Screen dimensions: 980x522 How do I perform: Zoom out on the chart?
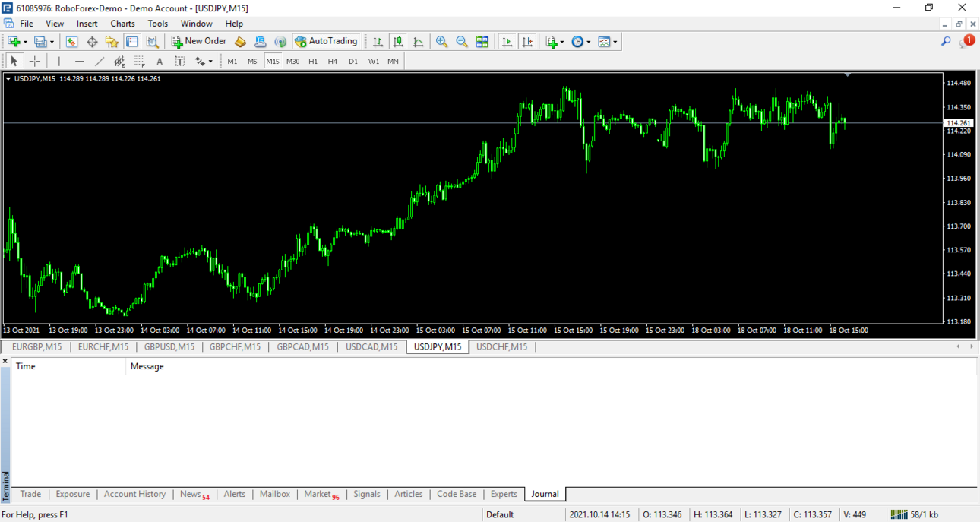pos(462,42)
